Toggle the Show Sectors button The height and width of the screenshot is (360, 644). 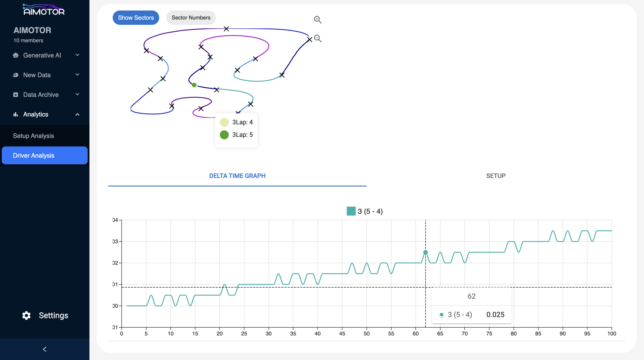click(136, 18)
